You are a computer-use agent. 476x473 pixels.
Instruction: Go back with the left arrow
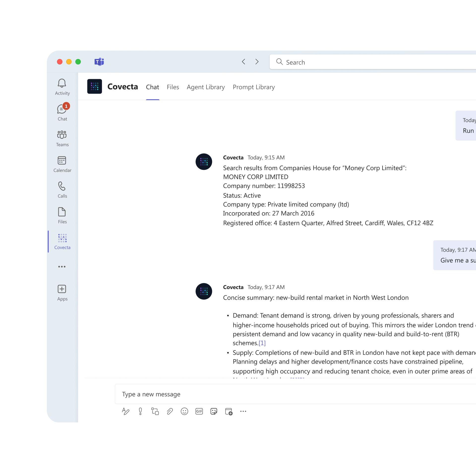pyautogui.click(x=244, y=62)
